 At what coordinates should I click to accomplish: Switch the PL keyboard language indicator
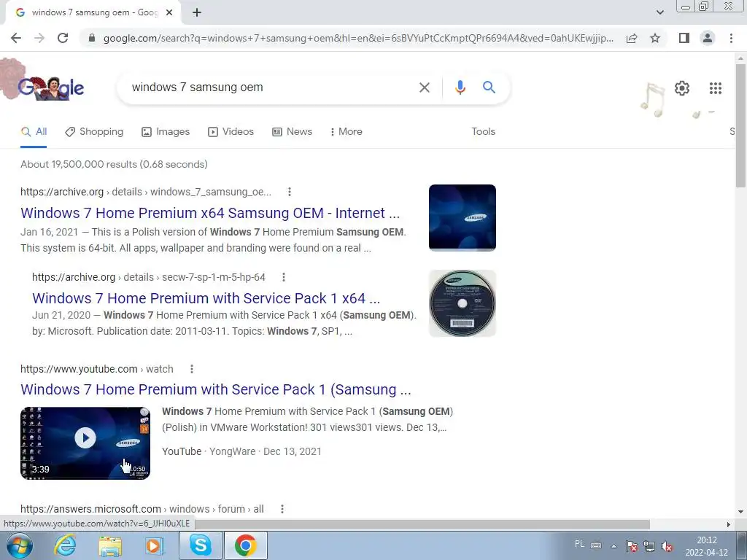579,544
